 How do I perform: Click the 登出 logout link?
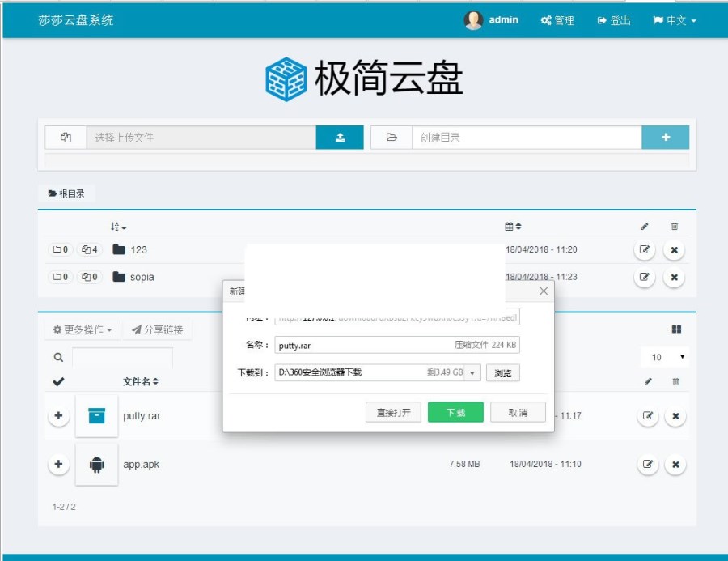614,20
